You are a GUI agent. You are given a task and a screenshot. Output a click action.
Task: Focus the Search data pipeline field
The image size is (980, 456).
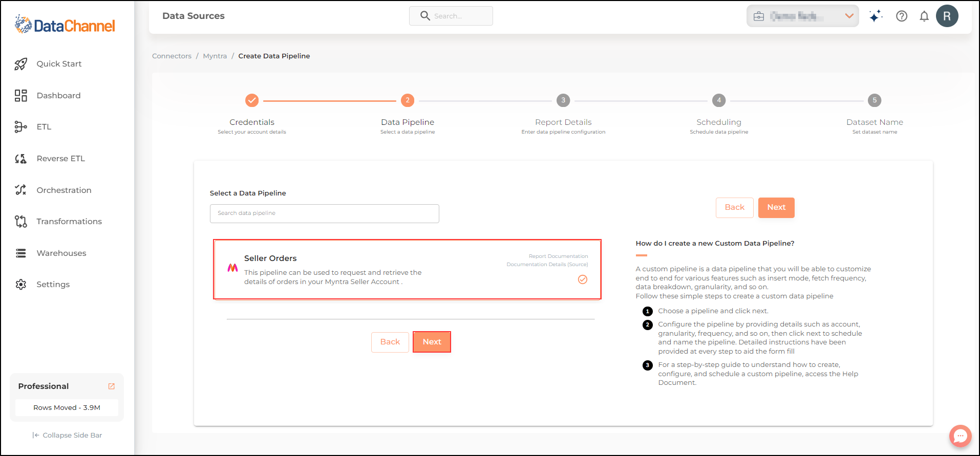tap(325, 213)
